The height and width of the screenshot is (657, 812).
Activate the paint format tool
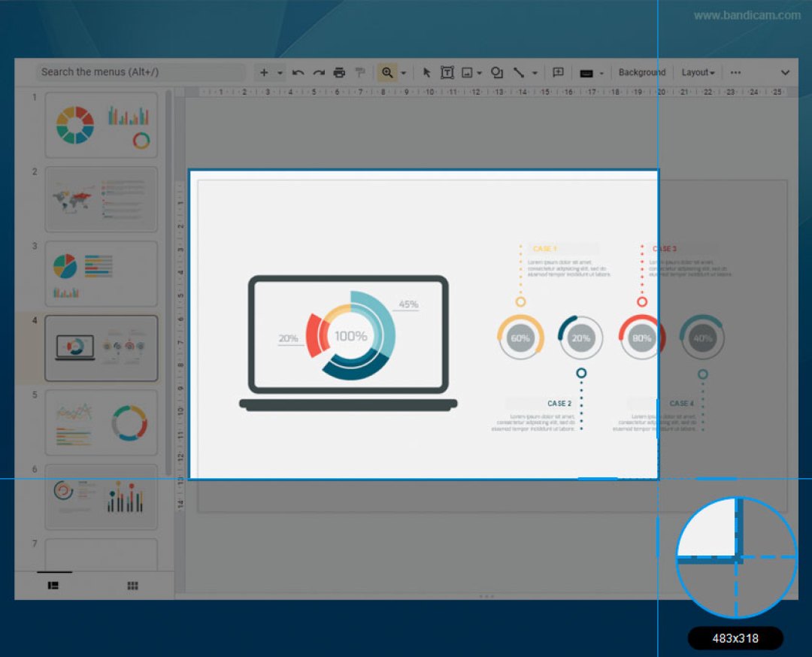pyautogui.click(x=360, y=72)
